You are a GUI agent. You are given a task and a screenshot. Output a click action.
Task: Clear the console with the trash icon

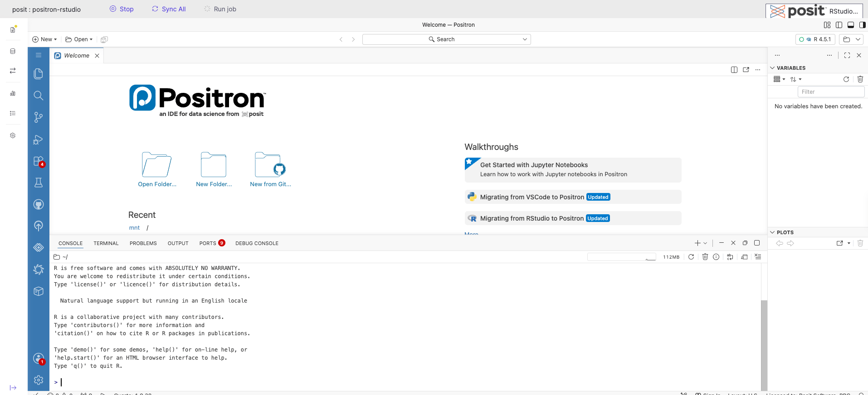[x=705, y=257]
